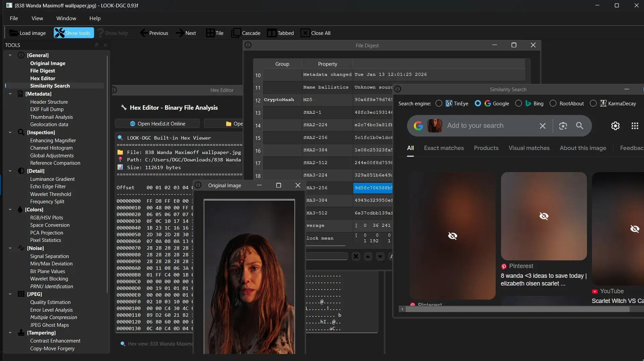Arrange windows with the Tile icon
Screen dimensions: 644x361
[210, 33]
